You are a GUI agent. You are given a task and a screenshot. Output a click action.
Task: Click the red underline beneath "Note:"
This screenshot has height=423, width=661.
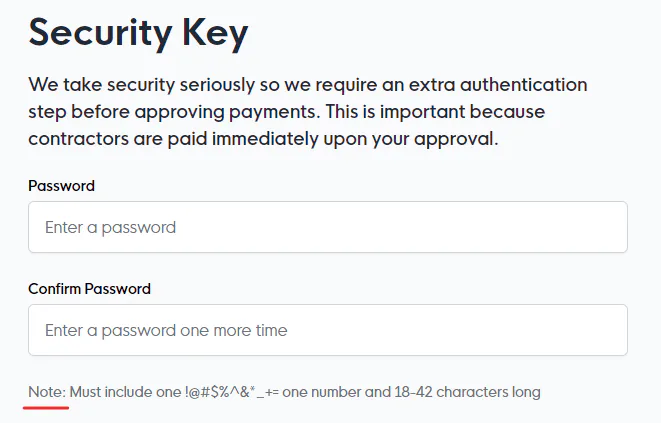pyautogui.click(x=47, y=408)
